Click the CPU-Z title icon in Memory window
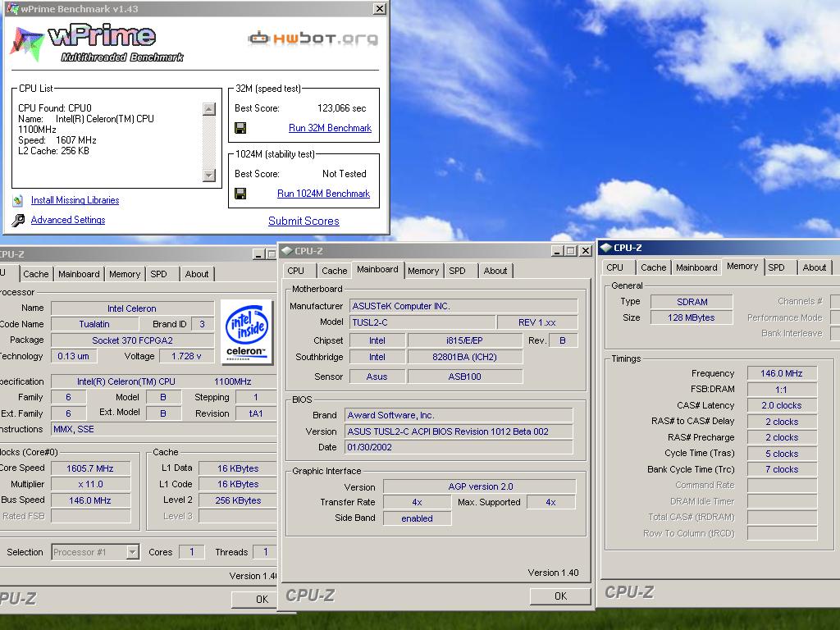 [606, 248]
